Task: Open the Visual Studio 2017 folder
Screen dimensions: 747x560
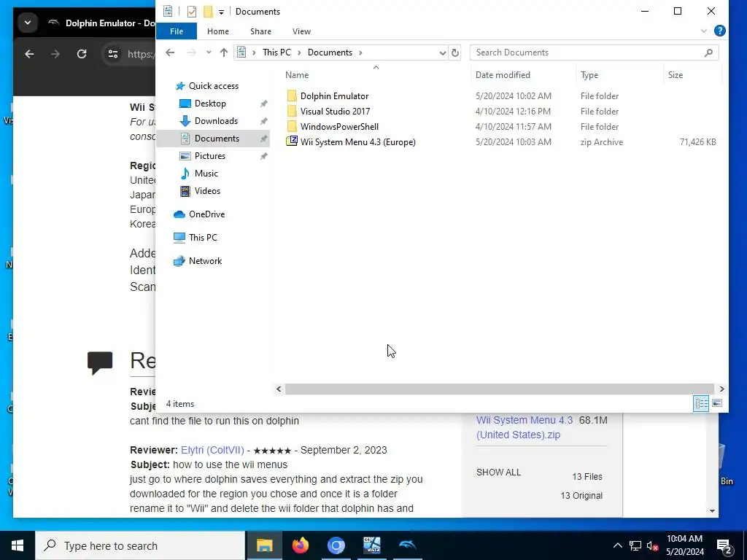Action: [335, 111]
